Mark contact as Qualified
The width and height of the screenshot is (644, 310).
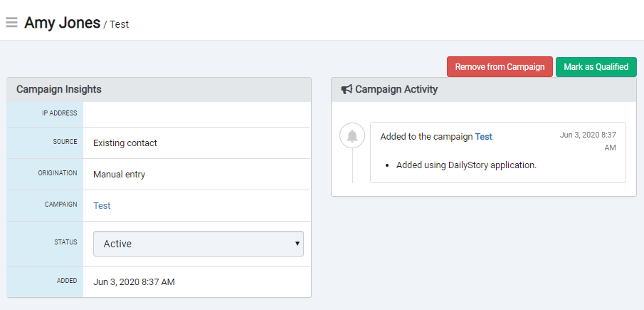tap(596, 66)
